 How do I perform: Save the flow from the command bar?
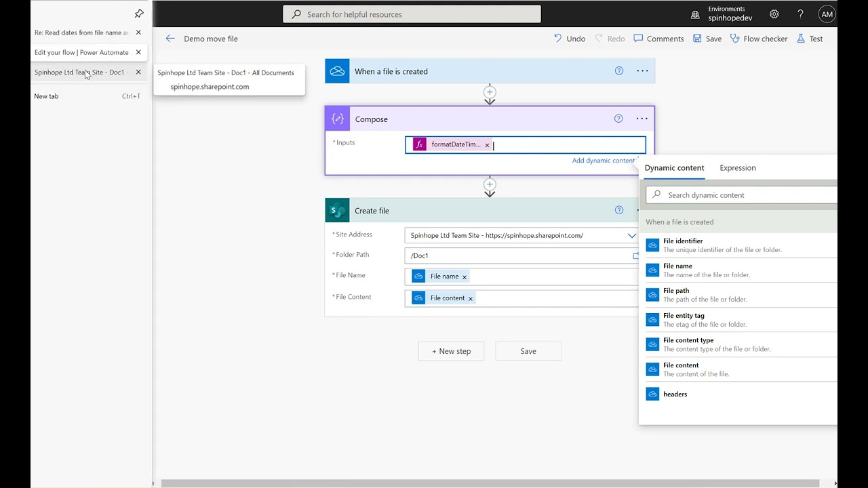pyautogui.click(x=707, y=39)
